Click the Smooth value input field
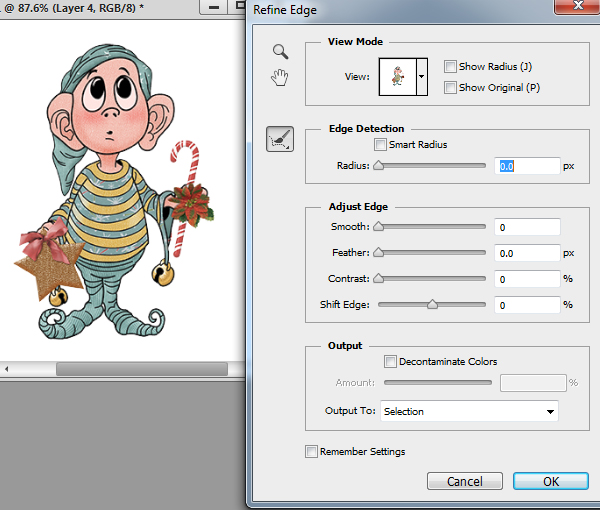The height and width of the screenshot is (510, 600). (527, 228)
